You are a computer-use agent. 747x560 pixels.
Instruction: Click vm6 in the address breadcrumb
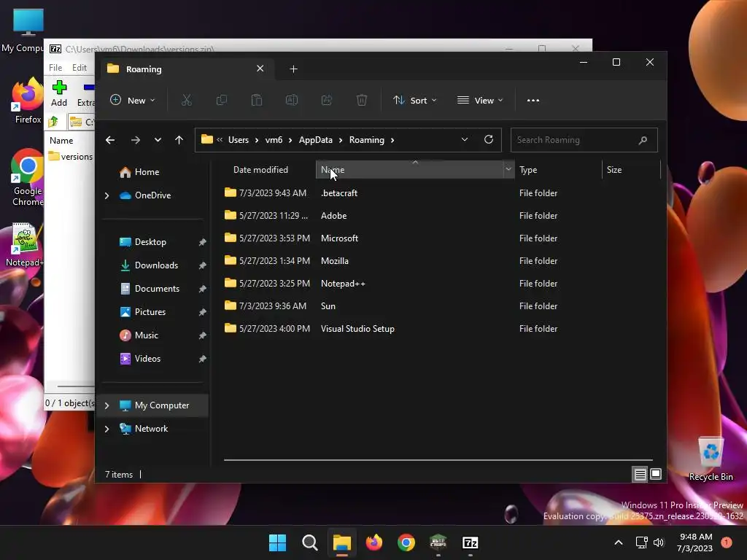point(274,140)
